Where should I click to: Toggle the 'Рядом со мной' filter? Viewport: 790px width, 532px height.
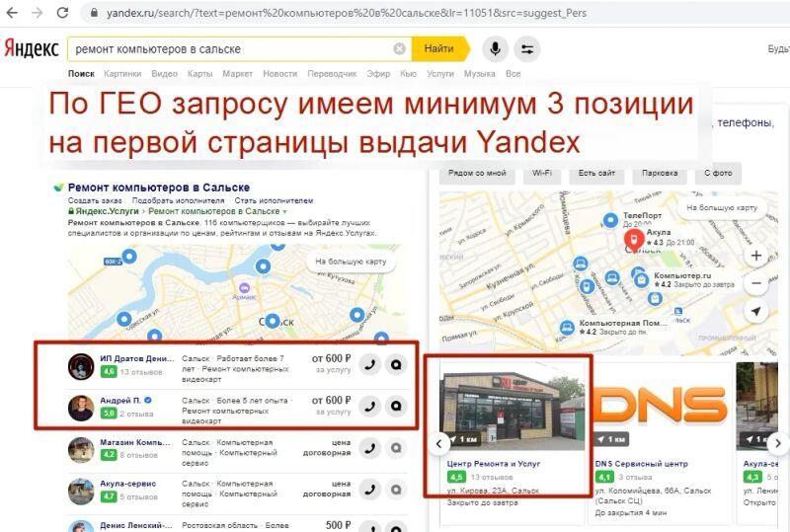[477, 173]
